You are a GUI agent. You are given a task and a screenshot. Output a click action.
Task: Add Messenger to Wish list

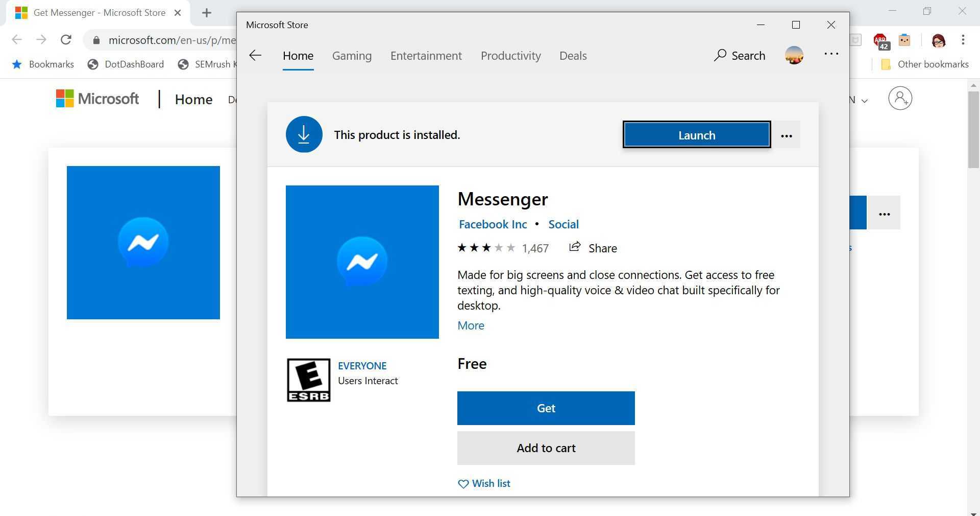484,483
